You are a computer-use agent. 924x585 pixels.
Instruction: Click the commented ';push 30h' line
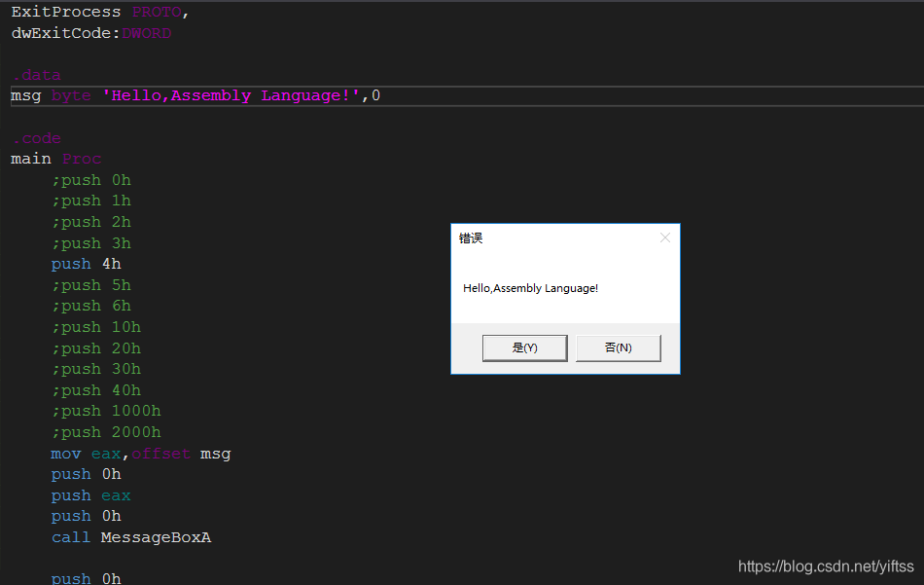point(96,369)
